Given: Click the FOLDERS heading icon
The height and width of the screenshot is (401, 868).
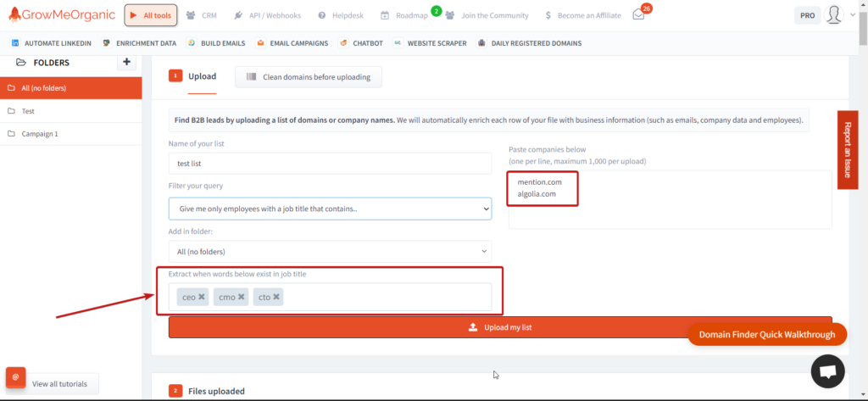Looking at the screenshot, I should pyautogui.click(x=21, y=63).
